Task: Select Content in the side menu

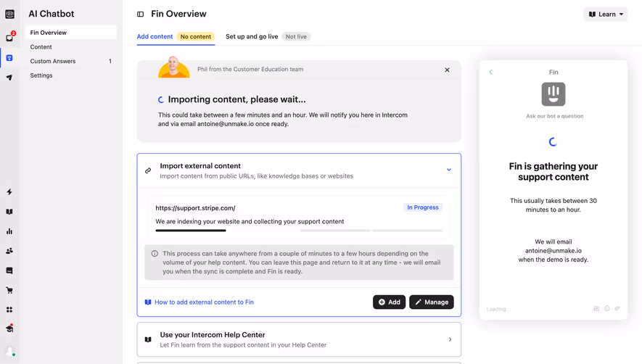Action: (x=71, y=46)
